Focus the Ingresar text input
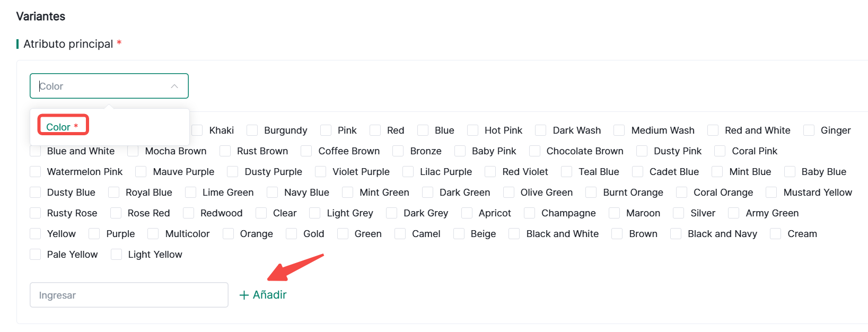The width and height of the screenshot is (868, 332). click(x=129, y=295)
